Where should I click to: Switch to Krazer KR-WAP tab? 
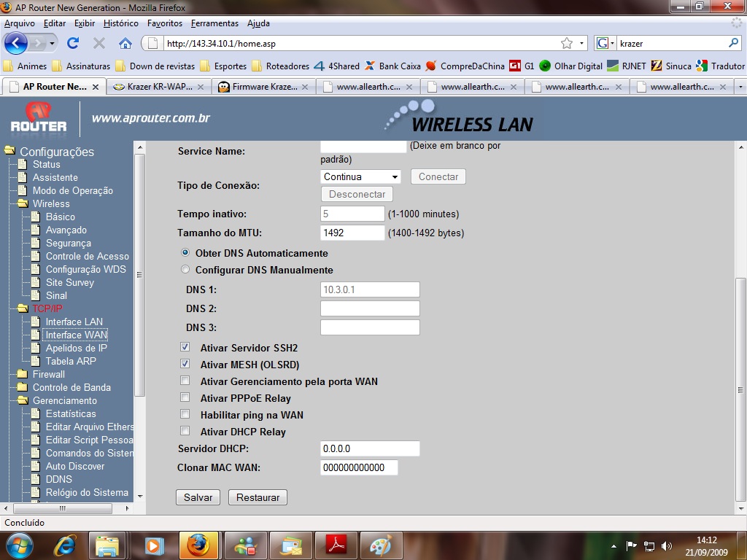159,87
